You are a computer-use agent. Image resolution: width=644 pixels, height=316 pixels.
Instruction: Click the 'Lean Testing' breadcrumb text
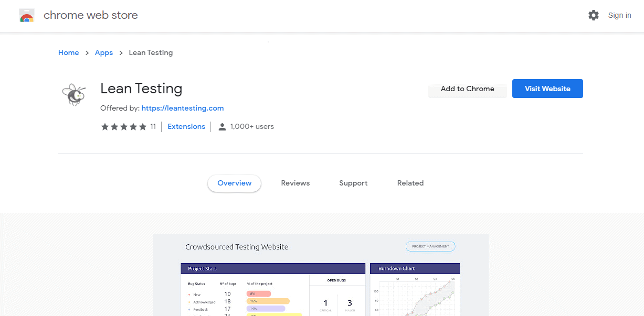tap(151, 53)
